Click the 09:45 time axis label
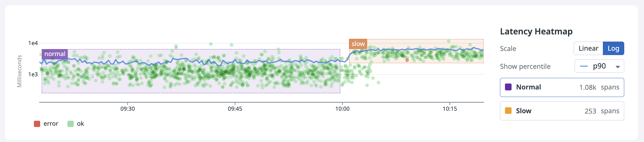The height and width of the screenshot is (142, 644). (235, 109)
